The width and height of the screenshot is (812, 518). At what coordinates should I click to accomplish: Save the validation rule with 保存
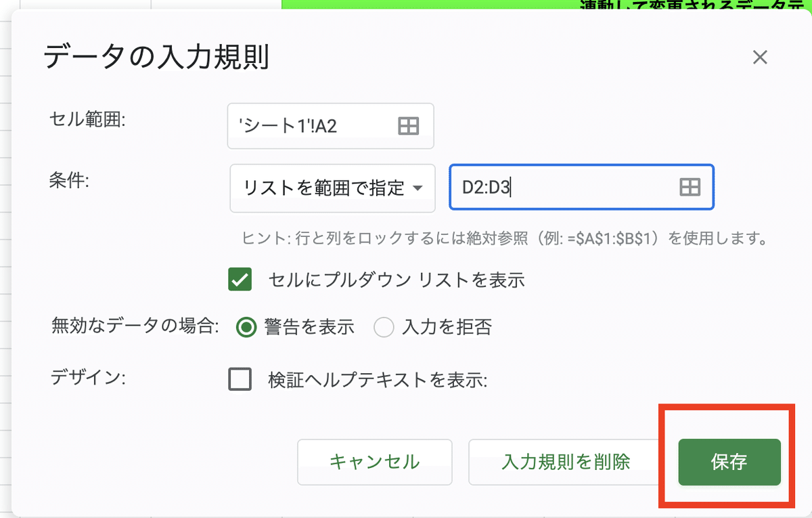tap(729, 462)
